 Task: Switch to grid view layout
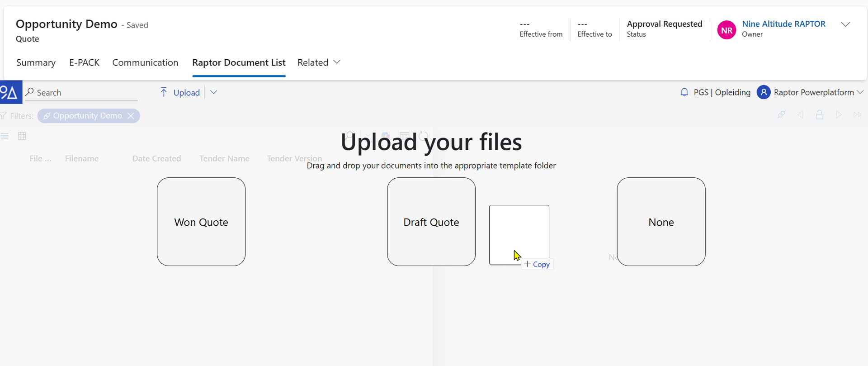(x=22, y=136)
